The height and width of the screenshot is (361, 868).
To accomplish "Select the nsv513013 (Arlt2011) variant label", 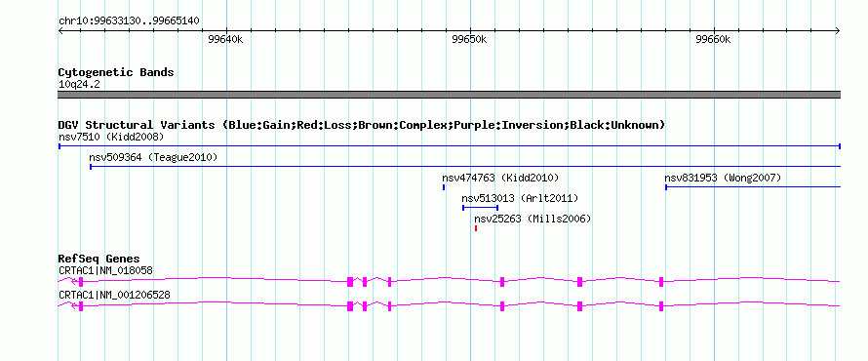I will (x=520, y=198).
